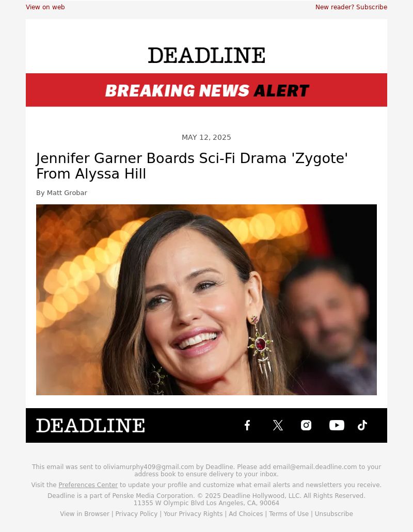Open Deadline's Facebook page icon

(247, 425)
